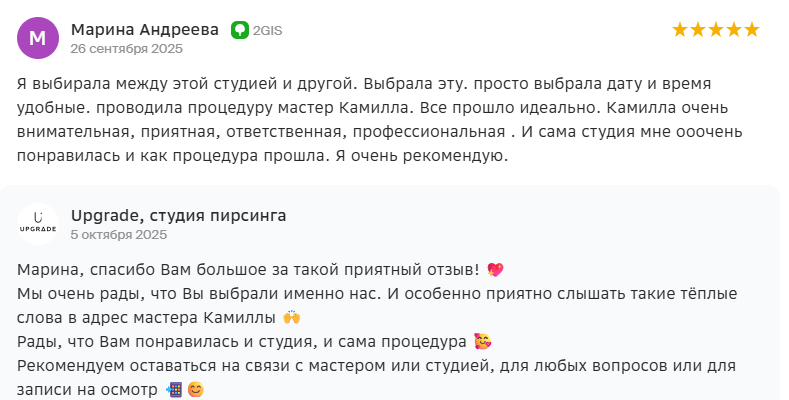Click the sparkling heart emoji in reply
This screenshot has height=400, width=789.
pos(495,270)
